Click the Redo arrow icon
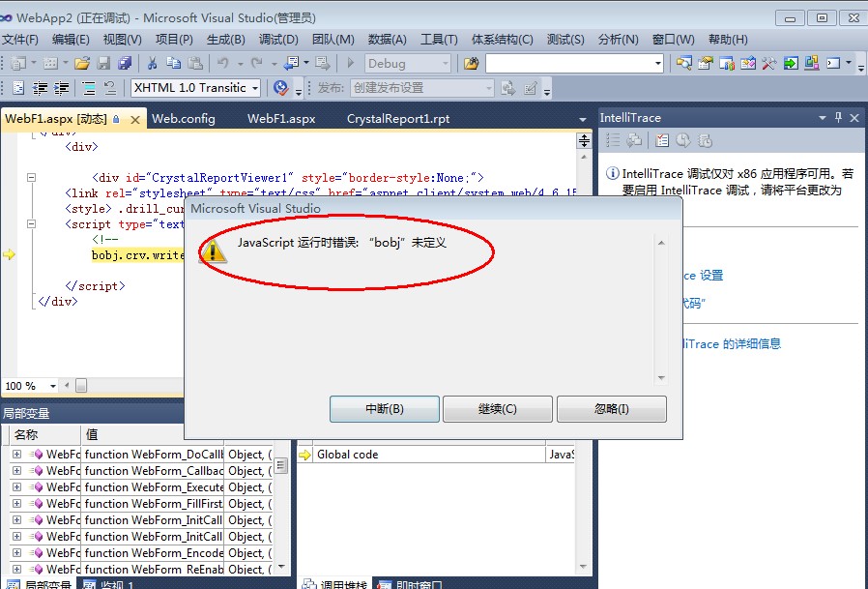The width and height of the screenshot is (868, 589). pos(256,63)
